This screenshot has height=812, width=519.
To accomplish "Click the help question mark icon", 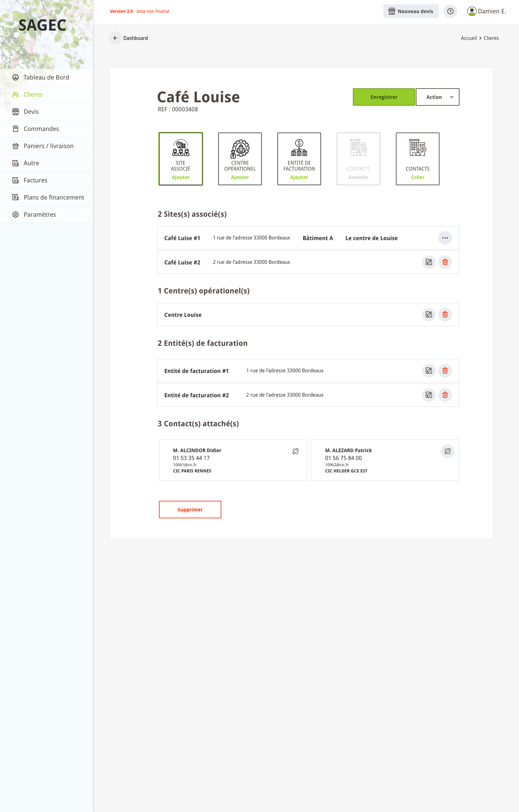I will [450, 11].
